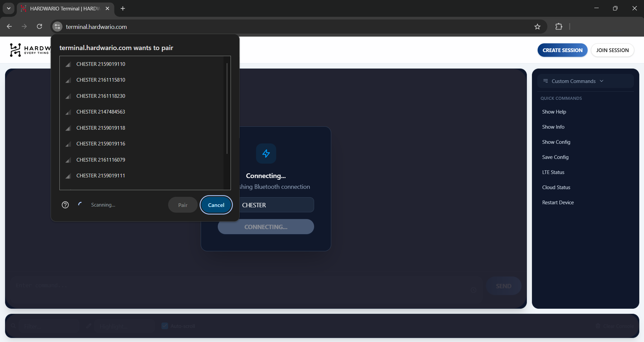Screen dimensions: 644x342
Task: Run the Show Config quick command
Action: click(556, 142)
